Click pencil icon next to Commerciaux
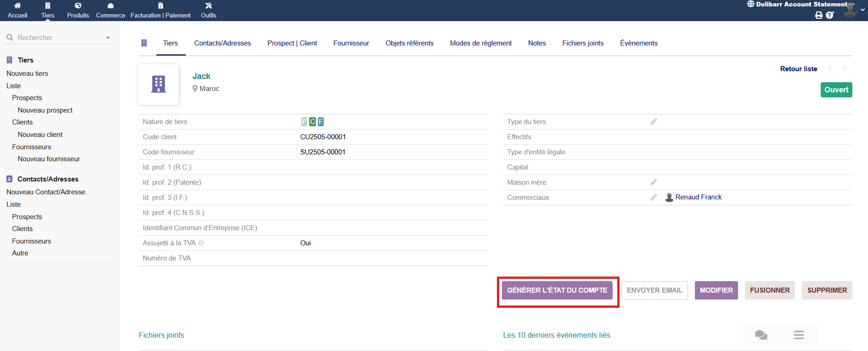This screenshot has width=868, height=351. pyautogui.click(x=653, y=198)
